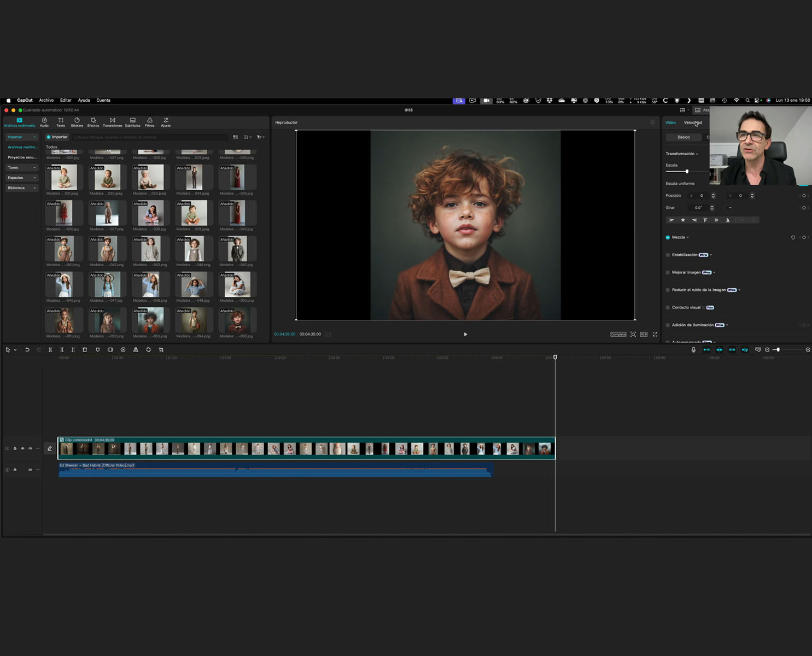Viewport: 812px width, 656px height.
Task: Expand the Importar dropdown in sidebar
Action: (x=22, y=137)
